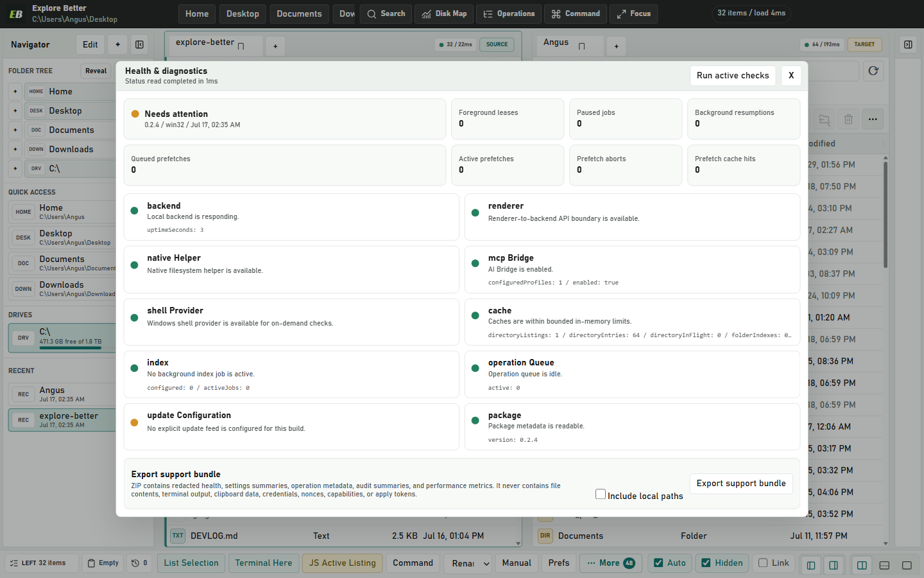Click the Empty clipboard indicator in the status bar
The height and width of the screenshot is (578, 924).
pos(103,563)
